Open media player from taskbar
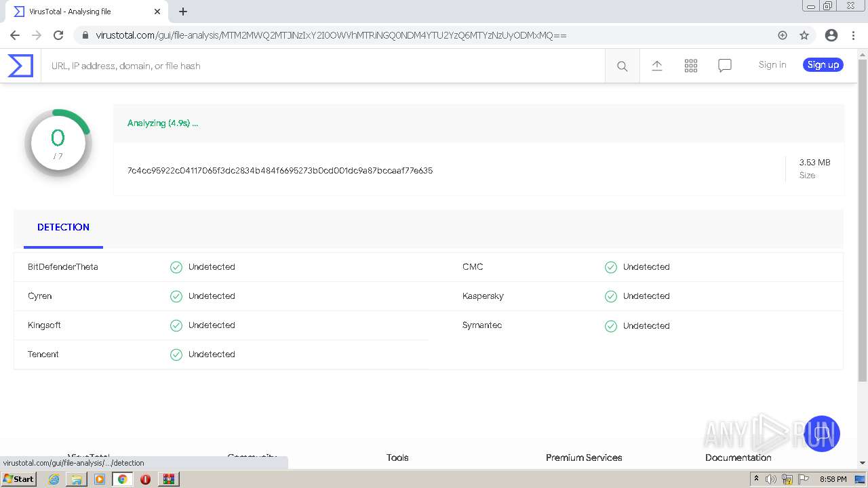This screenshot has height=488, width=868. (x=100, y=479)
